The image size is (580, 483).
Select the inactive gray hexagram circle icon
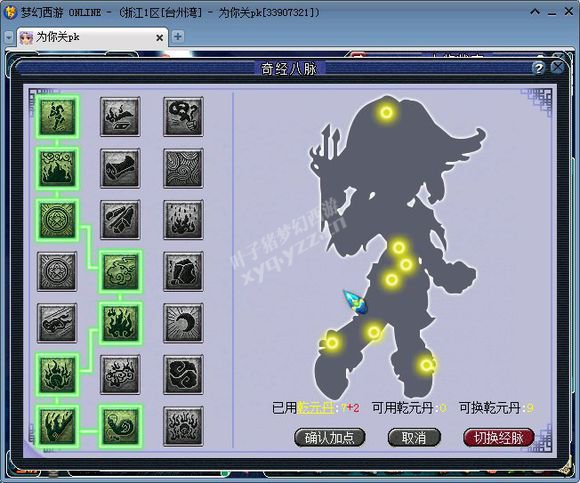[57, 271]
